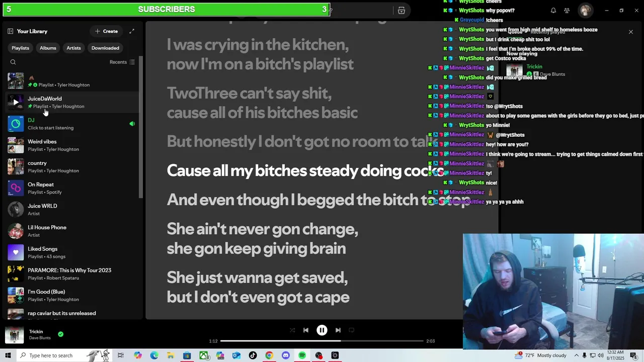Click the On Repeat playlist cover thumbnail
The image size is (644, 362).
[16, 188]
